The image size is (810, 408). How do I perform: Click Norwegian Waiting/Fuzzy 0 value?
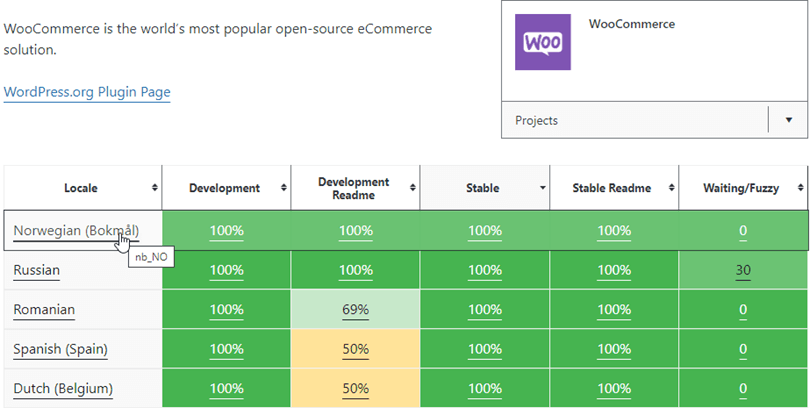pyautogui.click(x=743, y=231)
